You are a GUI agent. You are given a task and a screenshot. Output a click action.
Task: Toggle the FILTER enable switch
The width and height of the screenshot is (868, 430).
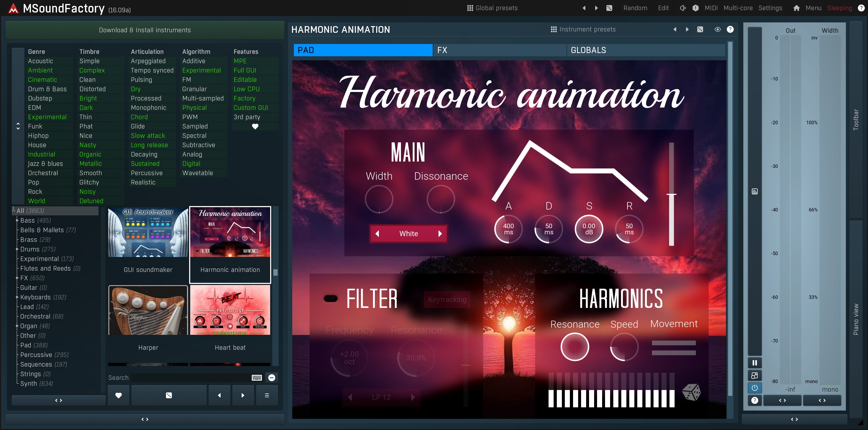(331, 299)
